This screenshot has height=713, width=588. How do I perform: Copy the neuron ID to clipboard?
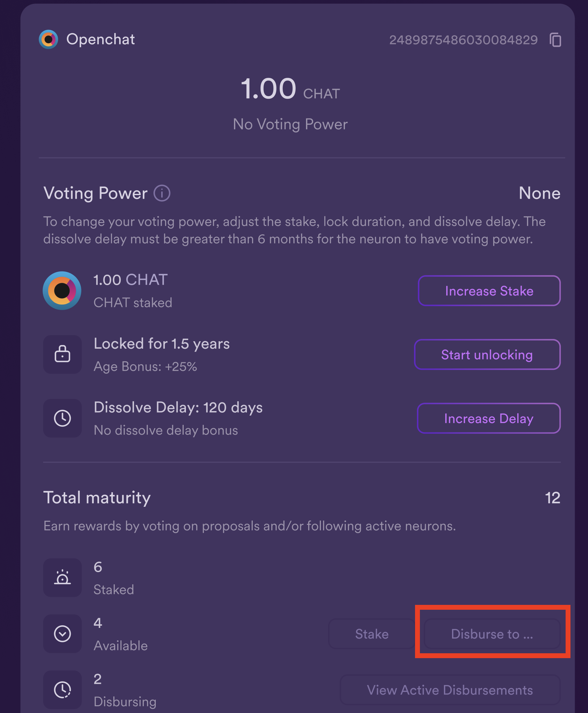pyautogui.click(x=555, y=40)
